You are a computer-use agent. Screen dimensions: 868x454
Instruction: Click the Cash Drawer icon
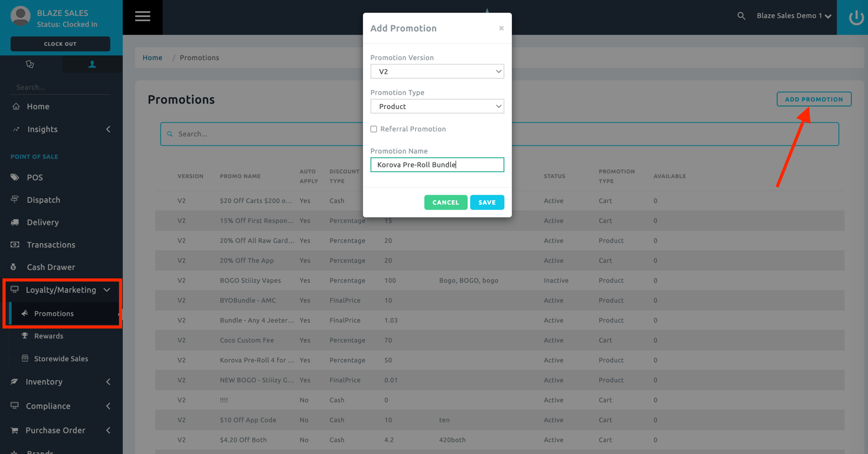click(x=15, y=267)
